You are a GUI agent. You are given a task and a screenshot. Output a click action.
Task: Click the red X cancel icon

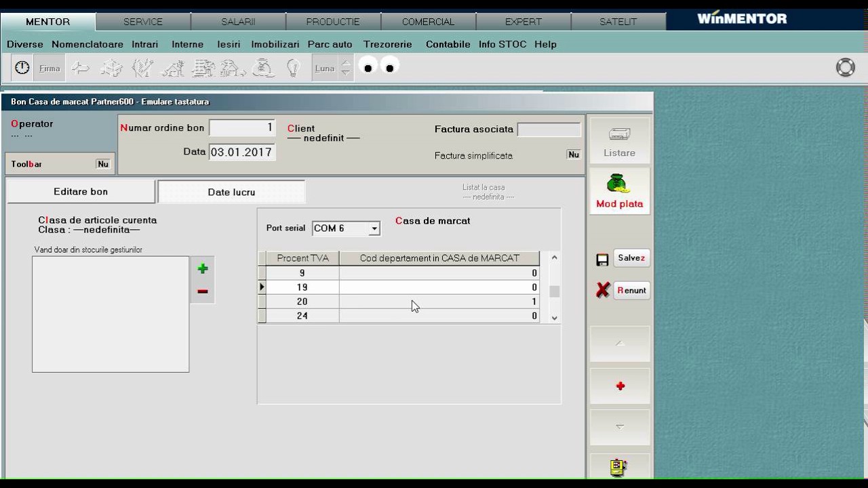coord(603,290)
